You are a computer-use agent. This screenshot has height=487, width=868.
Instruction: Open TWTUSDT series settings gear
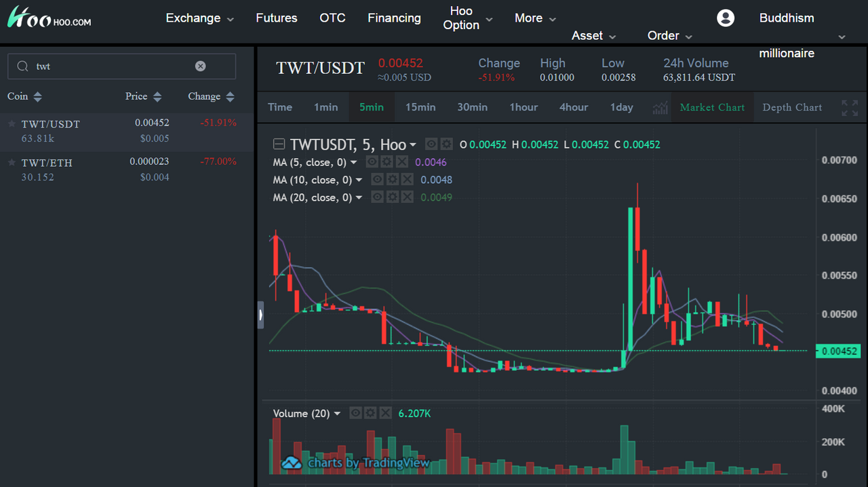[x=446, y=144]
